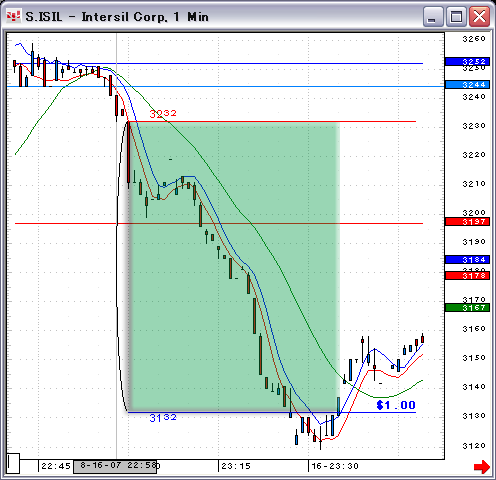
Task: Click the 22:45 time axis label
Action: click(56, 466)
